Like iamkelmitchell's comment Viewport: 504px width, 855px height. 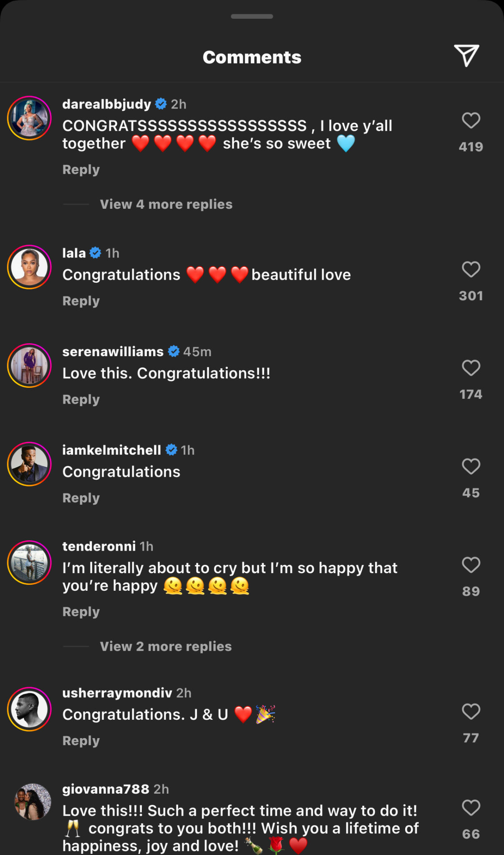(471, 467)
